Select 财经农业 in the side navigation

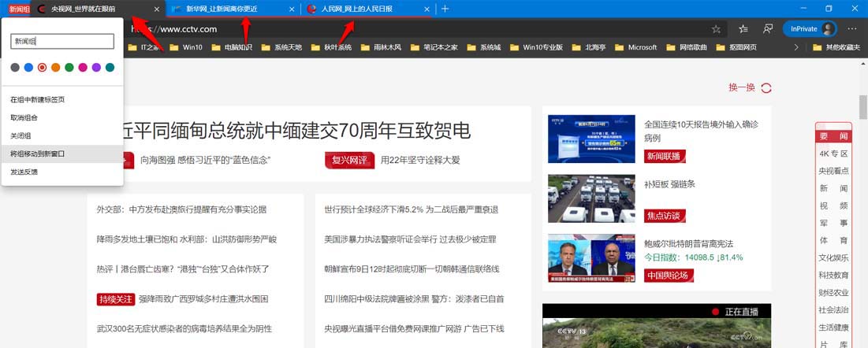pos(833,292)
